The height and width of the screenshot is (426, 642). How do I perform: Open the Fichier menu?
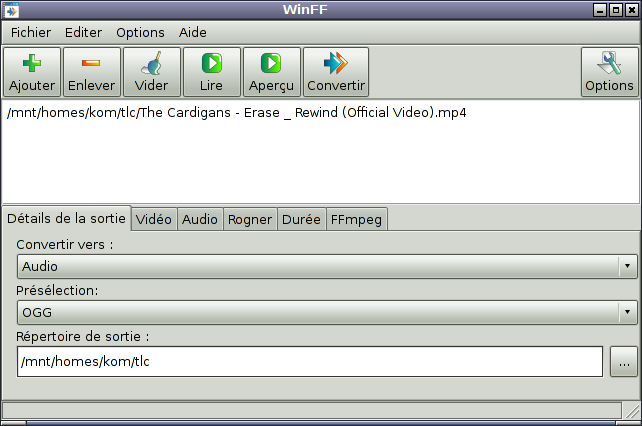click(x=31, y=32)
